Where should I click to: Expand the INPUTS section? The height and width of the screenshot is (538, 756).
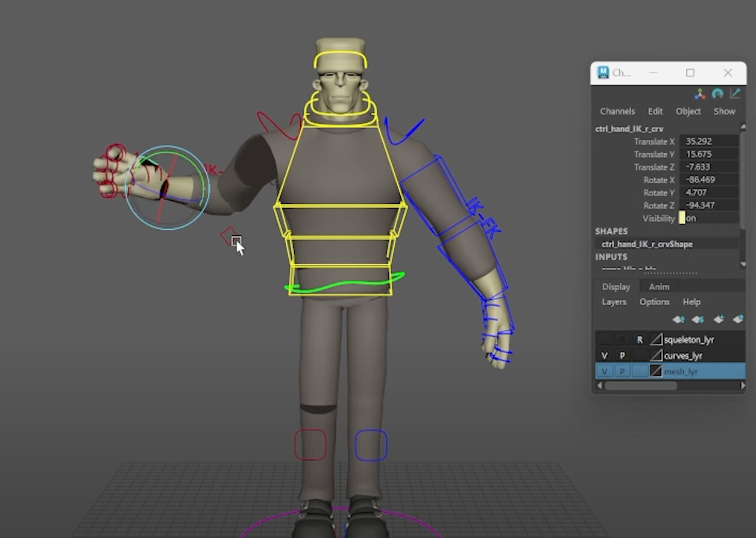pos(611,256)
